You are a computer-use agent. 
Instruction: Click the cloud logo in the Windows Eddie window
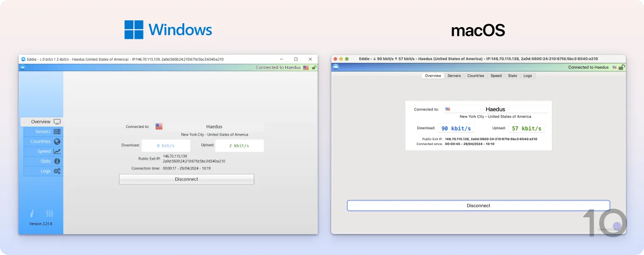coord(23,67)
